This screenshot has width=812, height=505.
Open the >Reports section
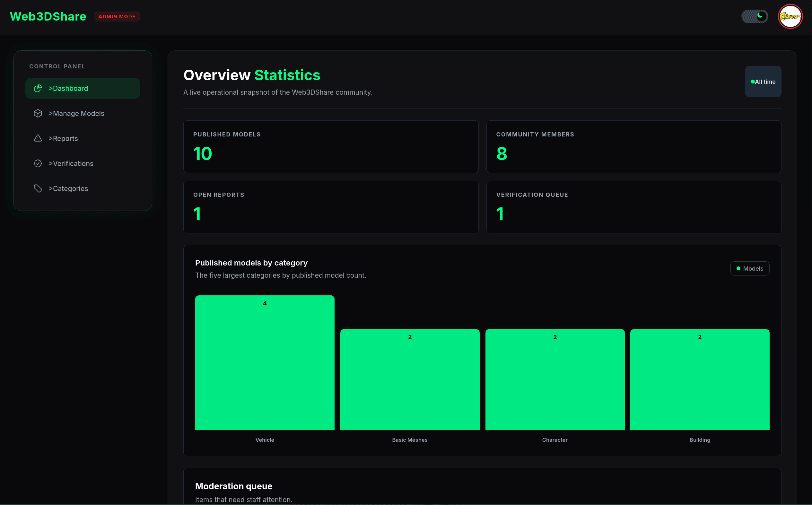(83, 138)
